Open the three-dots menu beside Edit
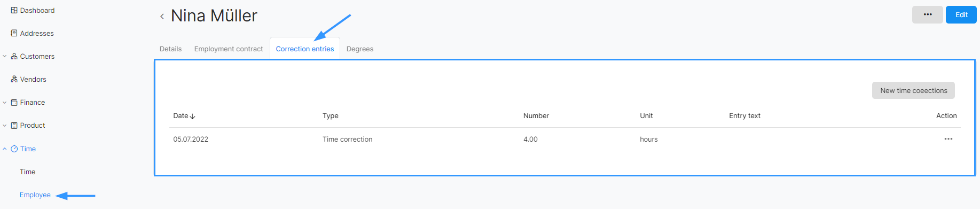The width and height of the screenshot is (980, 209). tap(927, 14)
